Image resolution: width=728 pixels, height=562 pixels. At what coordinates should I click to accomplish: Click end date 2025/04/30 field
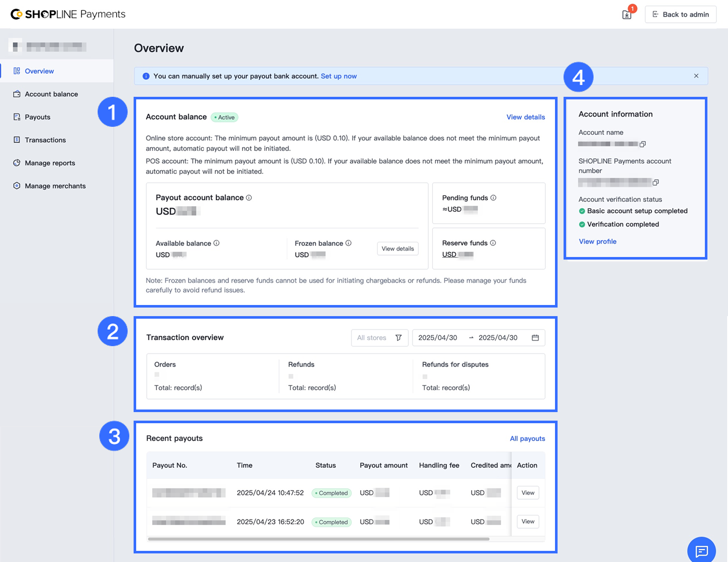pos(498,338)
